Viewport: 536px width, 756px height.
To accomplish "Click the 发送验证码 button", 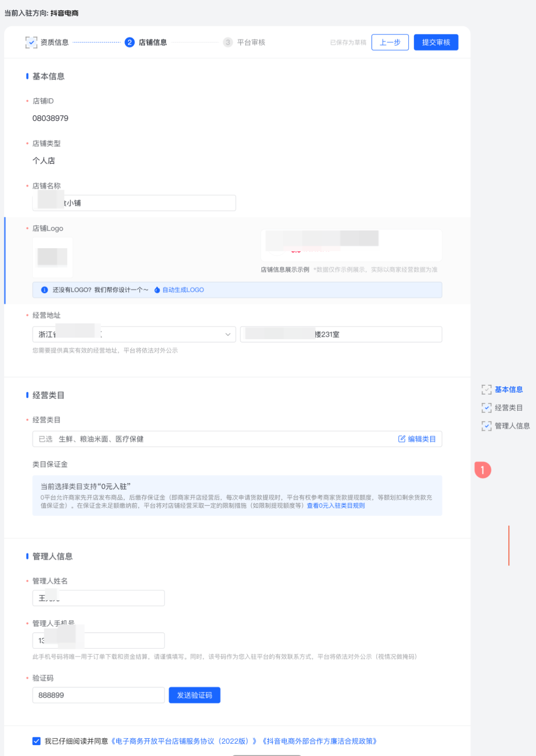I will click(x=194, y=695).
